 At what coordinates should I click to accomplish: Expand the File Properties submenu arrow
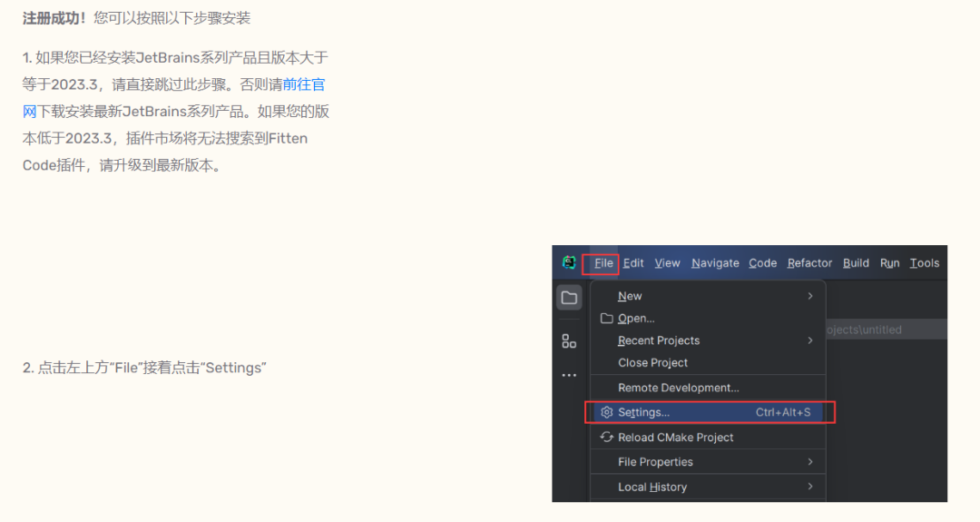810,462
